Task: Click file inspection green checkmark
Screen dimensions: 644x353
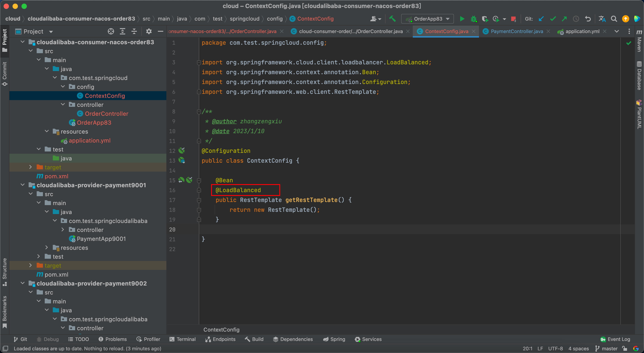Action: 629,43
